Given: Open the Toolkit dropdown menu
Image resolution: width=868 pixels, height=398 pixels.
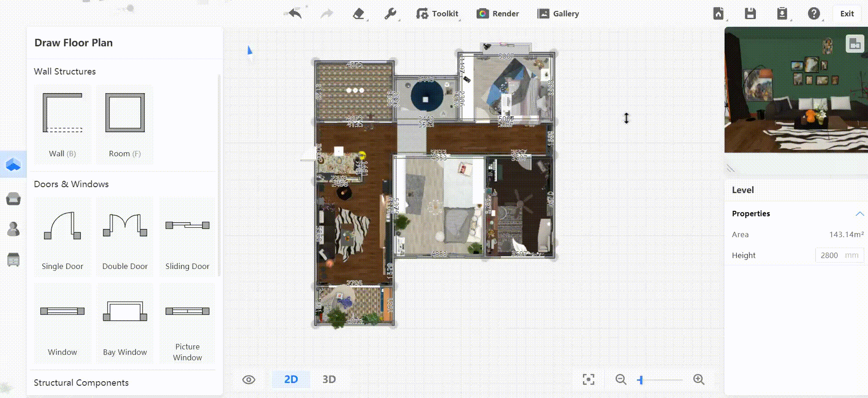Looking at the screenshot, I should coord(438,14).
